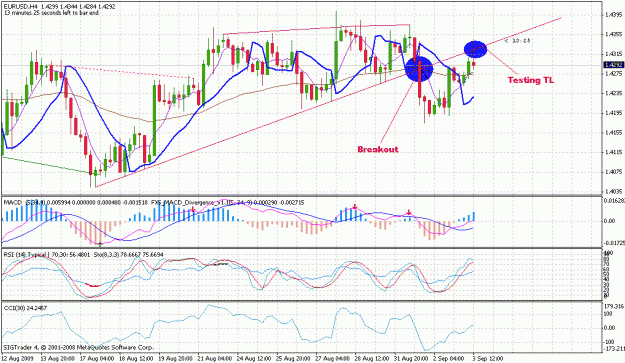Click the "3 Sep 12:00" time axis label

point(487,358)
